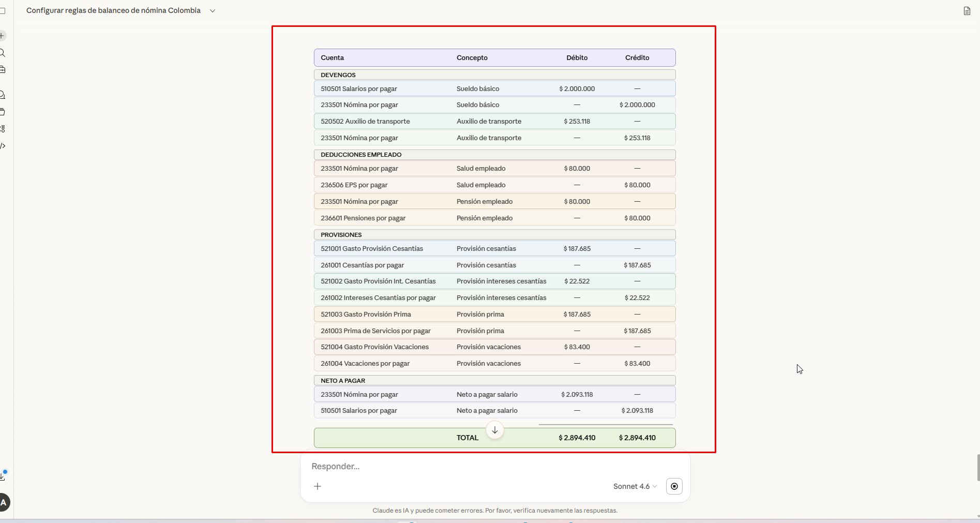Click the $ 83.400 debit value
980x523 pixels.
pos(577,347)
